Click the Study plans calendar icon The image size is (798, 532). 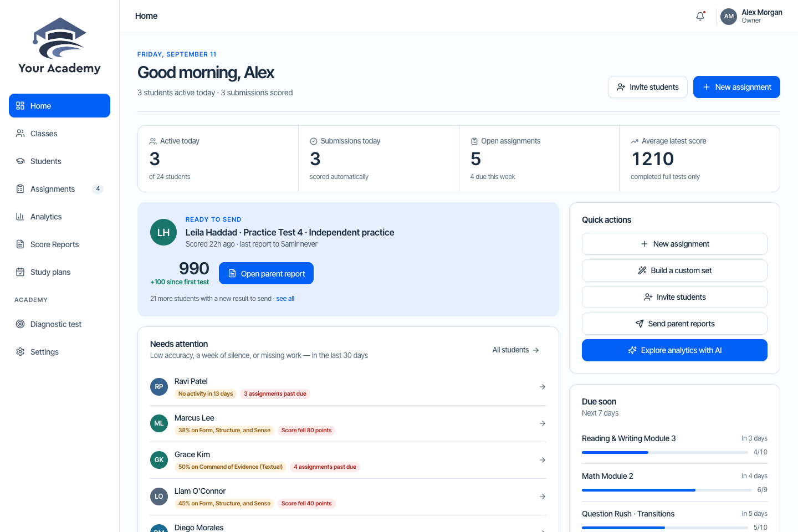point(21,272)
